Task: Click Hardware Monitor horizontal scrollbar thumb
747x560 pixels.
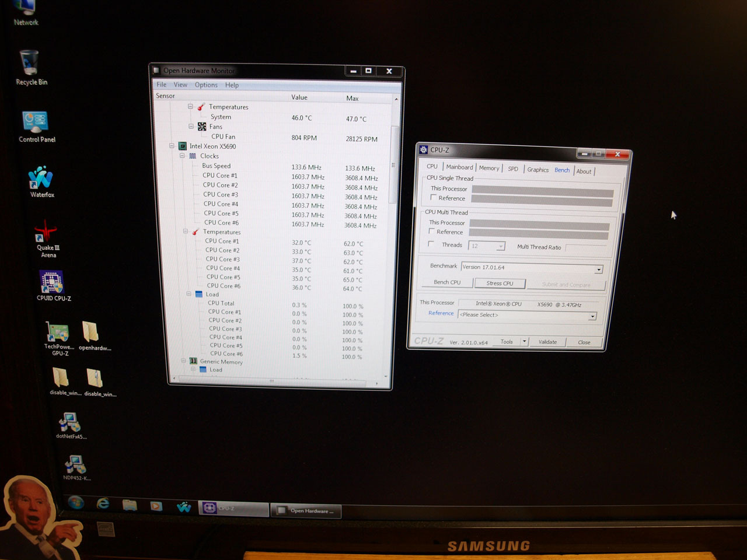Action: coord(271,381)
